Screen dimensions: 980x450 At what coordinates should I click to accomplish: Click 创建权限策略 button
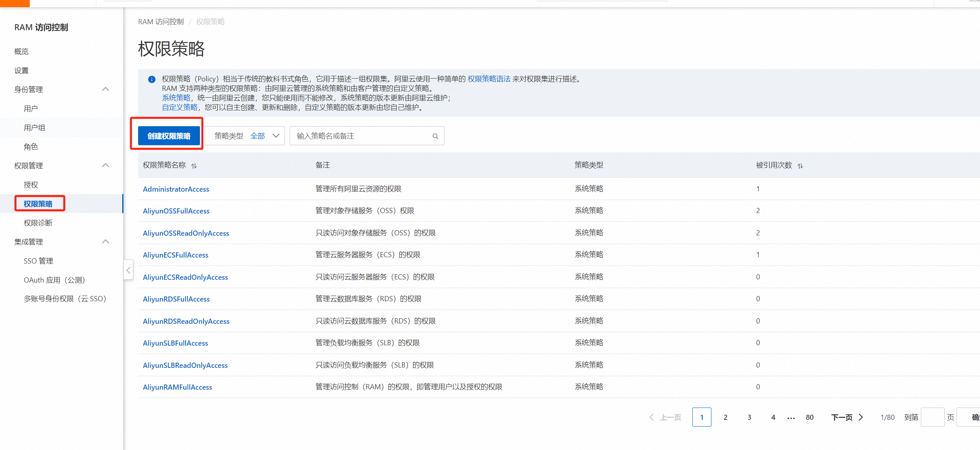coord(169,136)
